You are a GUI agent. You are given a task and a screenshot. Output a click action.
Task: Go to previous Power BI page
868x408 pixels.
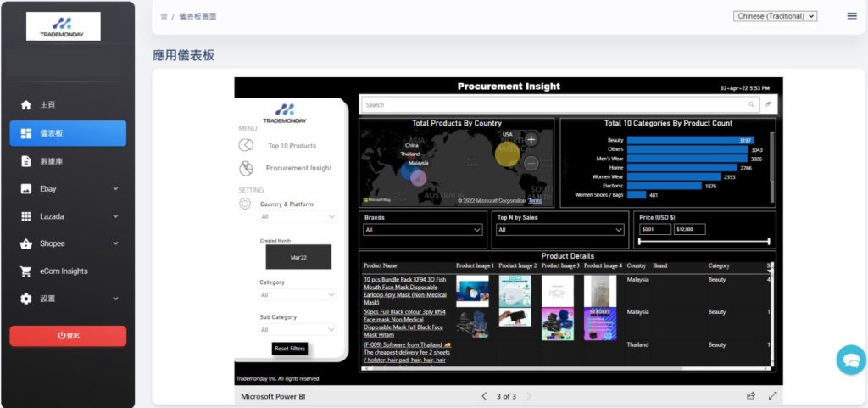coord(484,396)
